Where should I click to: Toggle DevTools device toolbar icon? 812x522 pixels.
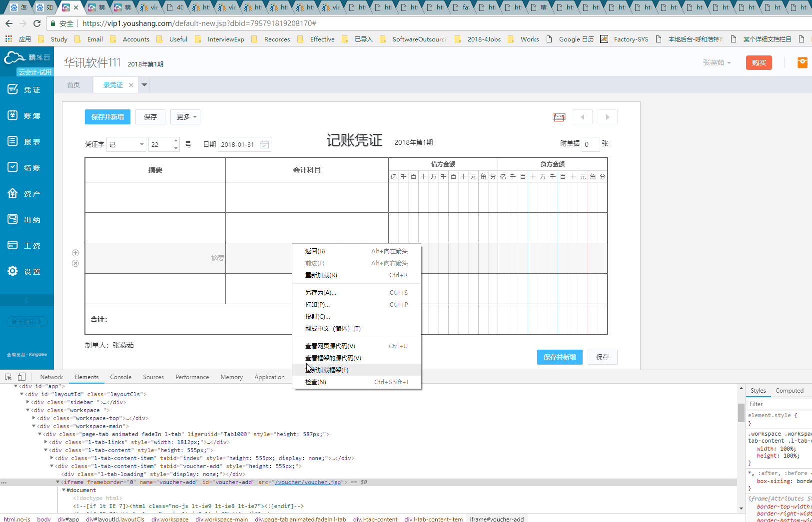21,377
